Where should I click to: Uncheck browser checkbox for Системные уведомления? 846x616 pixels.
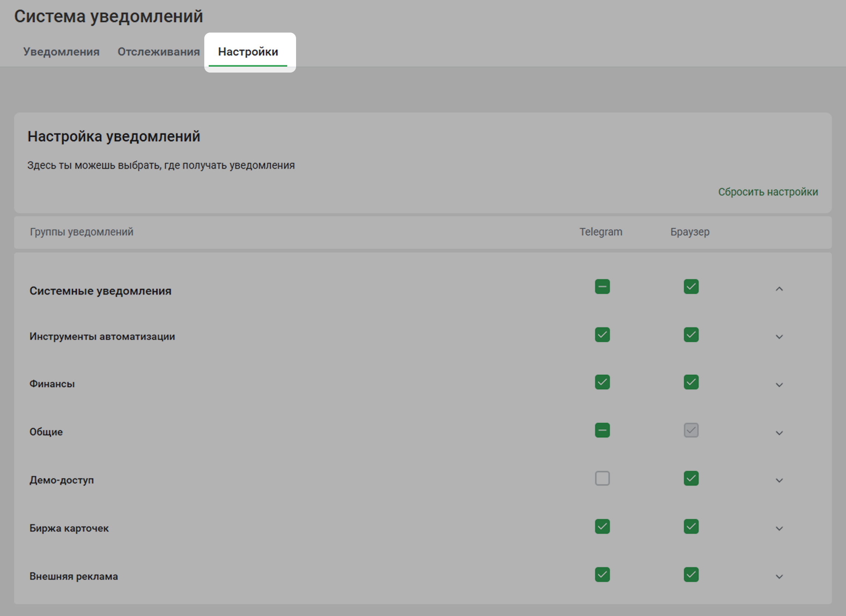[691, 287]
